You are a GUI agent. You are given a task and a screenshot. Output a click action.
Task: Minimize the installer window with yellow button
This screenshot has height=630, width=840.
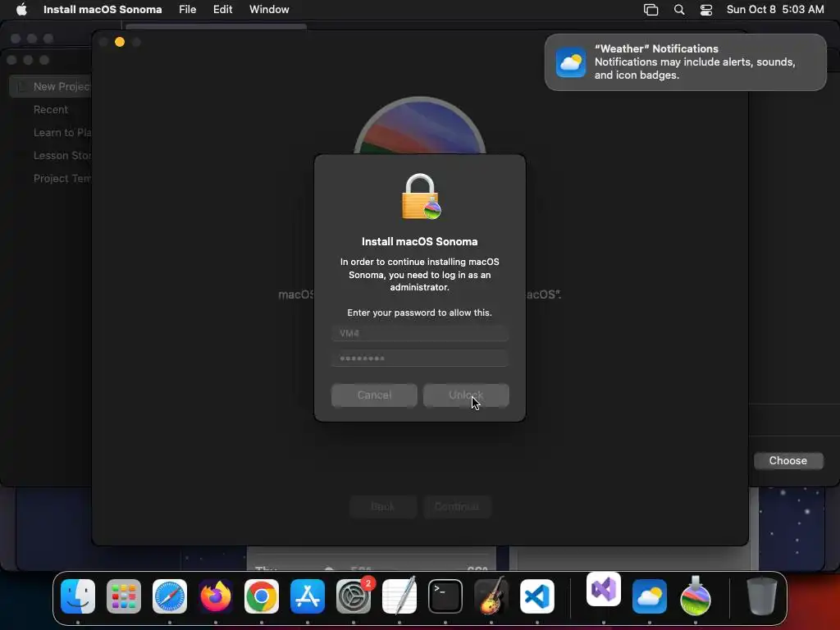pyautogui.click(x=120, y=42)
